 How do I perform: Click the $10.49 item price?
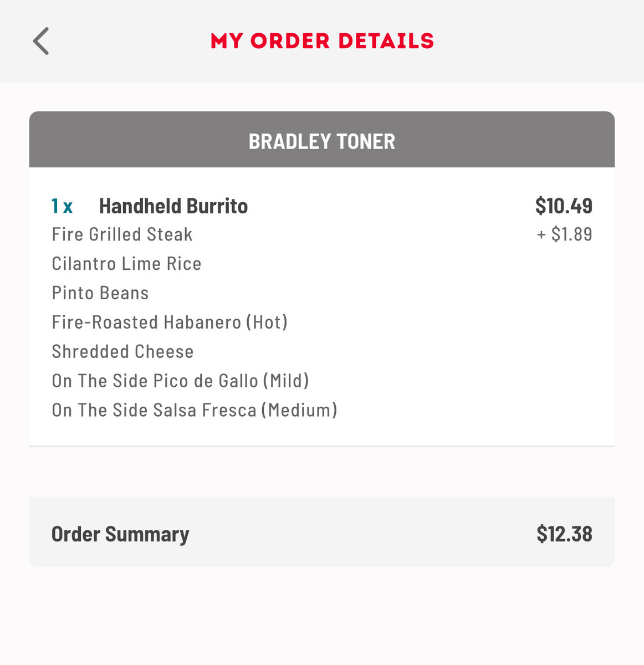[564, 206]
